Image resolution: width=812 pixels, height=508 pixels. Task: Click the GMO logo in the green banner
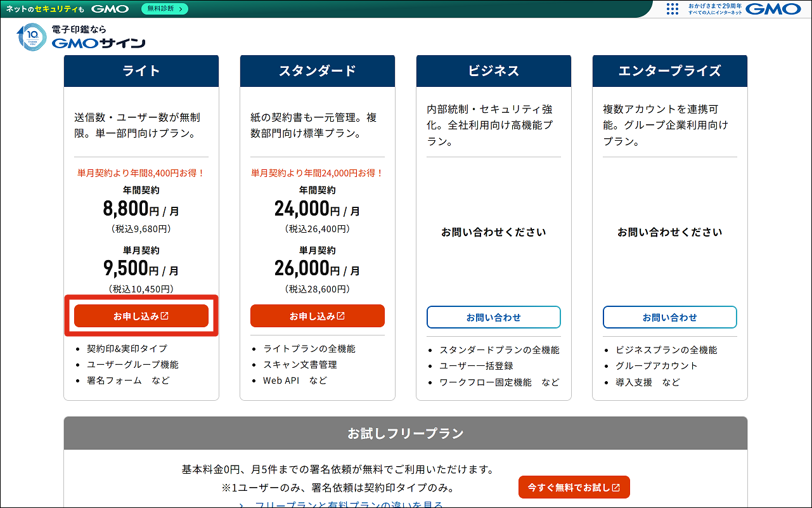tap(109, 8)
